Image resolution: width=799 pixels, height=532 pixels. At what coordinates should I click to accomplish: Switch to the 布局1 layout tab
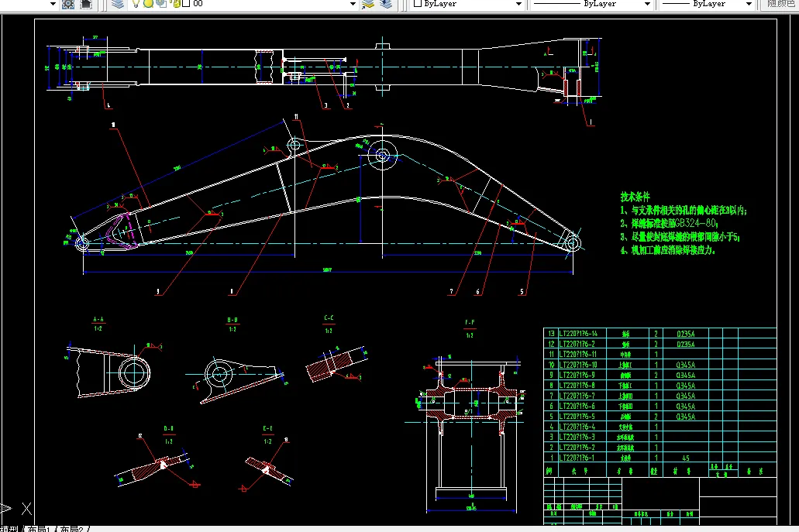coord(39,529)
